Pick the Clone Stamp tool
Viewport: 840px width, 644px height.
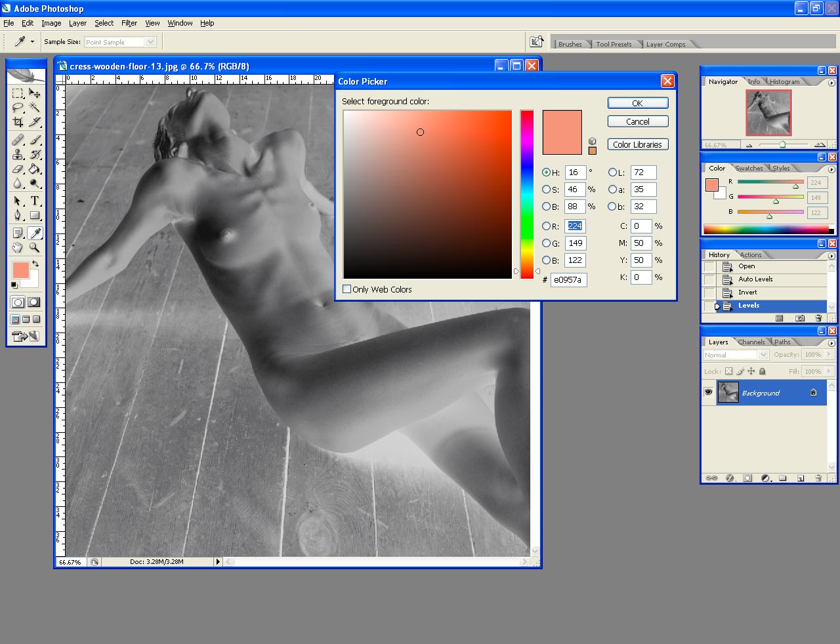click(18, 155)
